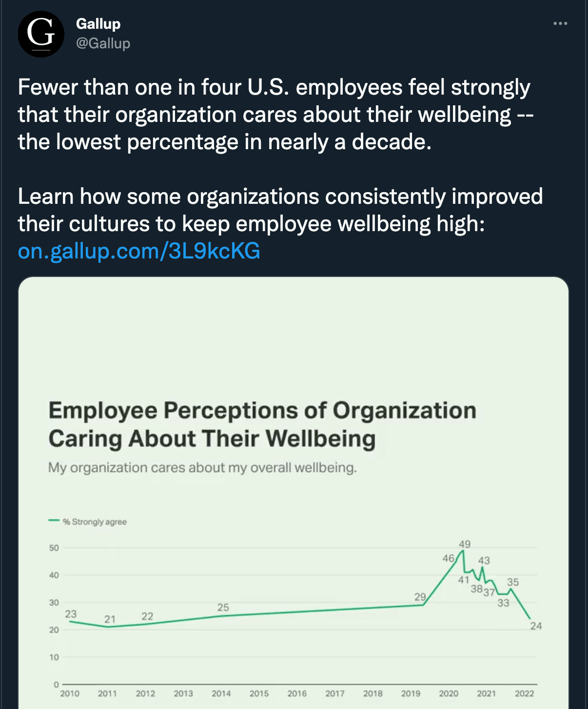Open the embedded wellbeing chart image
588x709 pixels.
(x=294, y=492)
